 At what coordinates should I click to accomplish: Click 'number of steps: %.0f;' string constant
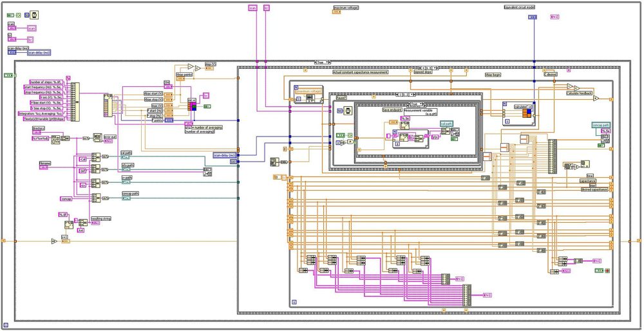pyautogui.click(x=46, y=82)
